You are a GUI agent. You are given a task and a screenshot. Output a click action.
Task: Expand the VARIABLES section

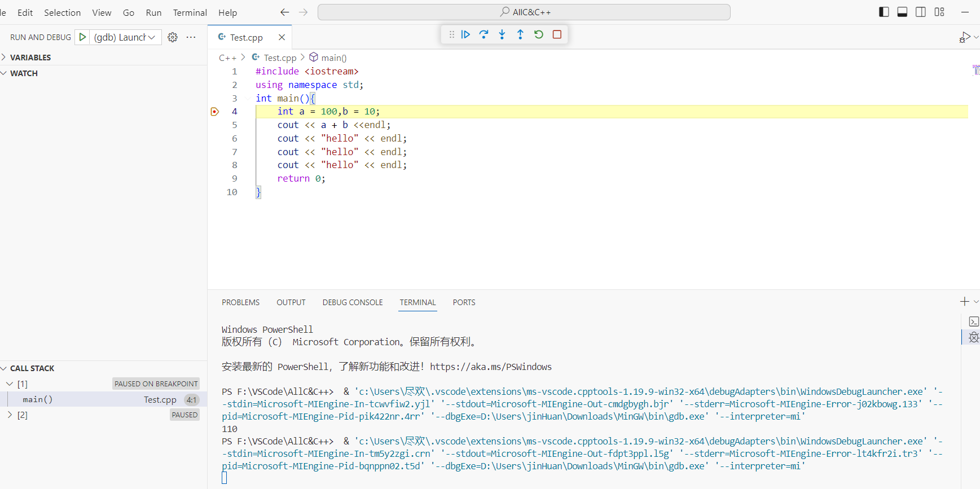[x=30, y=58]
